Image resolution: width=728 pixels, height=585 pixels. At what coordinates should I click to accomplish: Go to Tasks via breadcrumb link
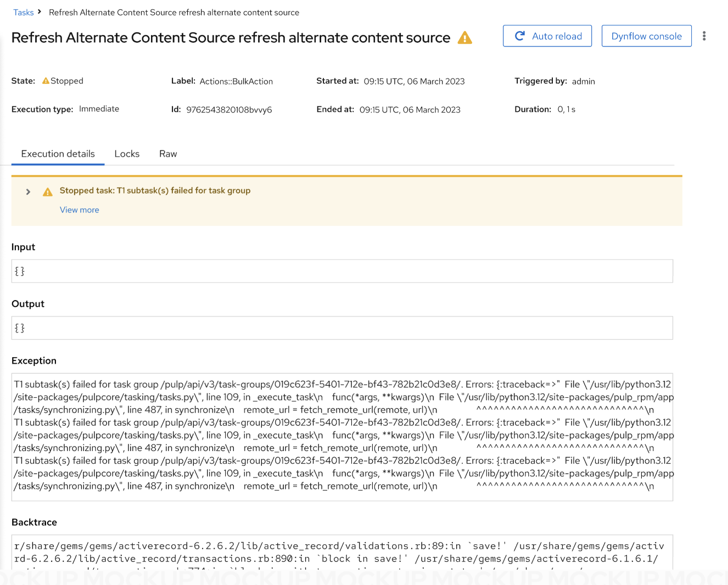pyautogui.click(x=24, y=12)
